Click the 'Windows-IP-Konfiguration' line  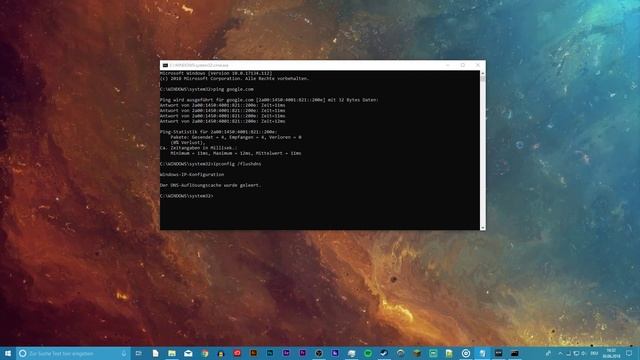pyautogui.click(x=192, y=174)
